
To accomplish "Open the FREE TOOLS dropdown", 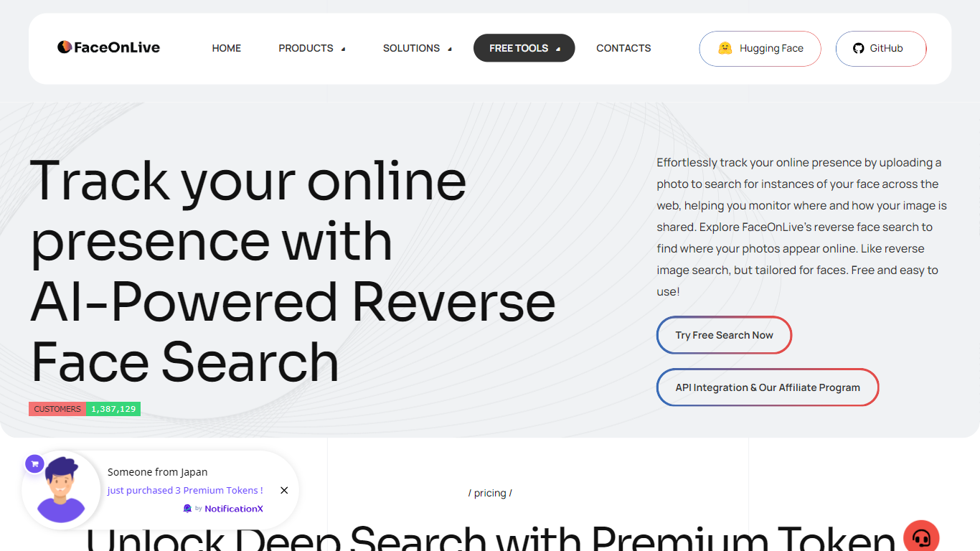I will click(x=524, y=48).
